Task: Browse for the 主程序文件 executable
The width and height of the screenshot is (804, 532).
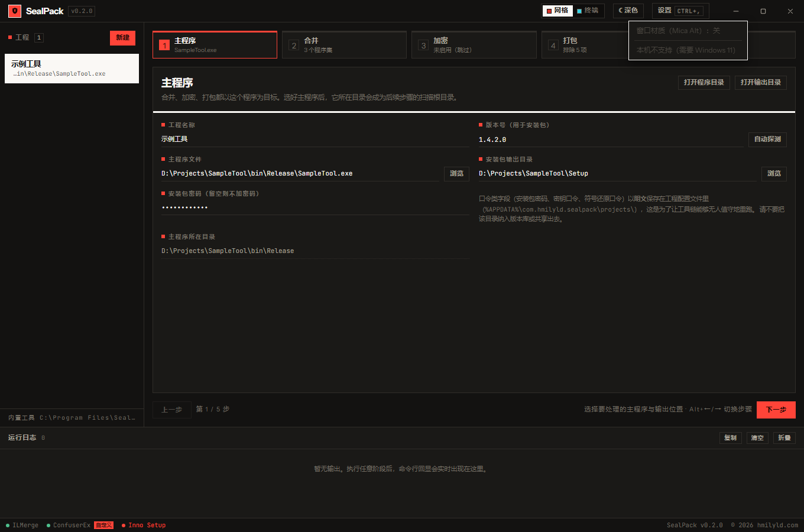Action: click(x=456, y=174)
